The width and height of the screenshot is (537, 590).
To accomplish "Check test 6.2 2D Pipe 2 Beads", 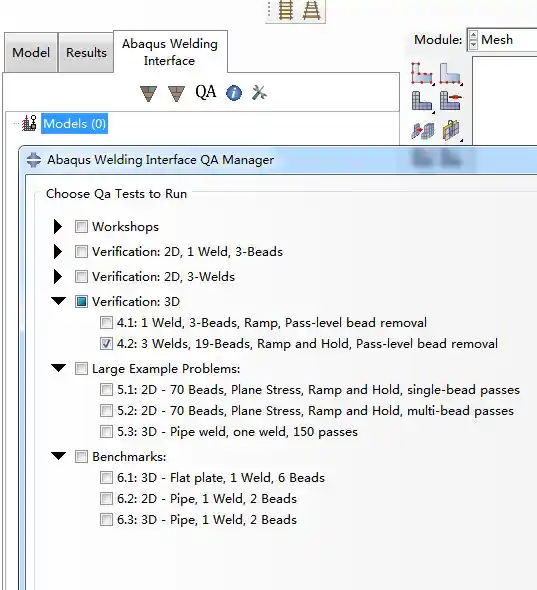I will point(106,499).
